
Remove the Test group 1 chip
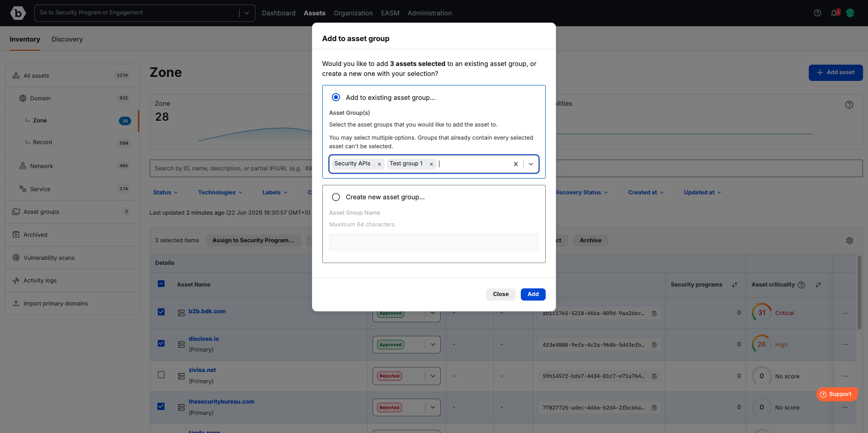tap(431, 164)
